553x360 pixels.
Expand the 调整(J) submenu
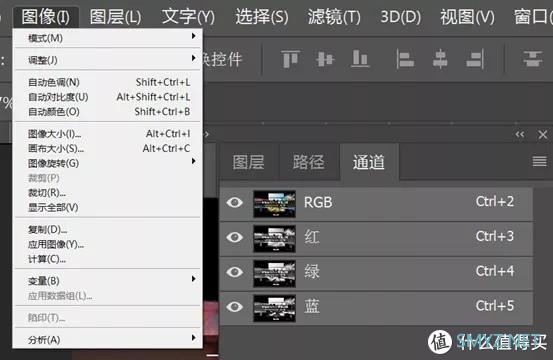[108, 60]
